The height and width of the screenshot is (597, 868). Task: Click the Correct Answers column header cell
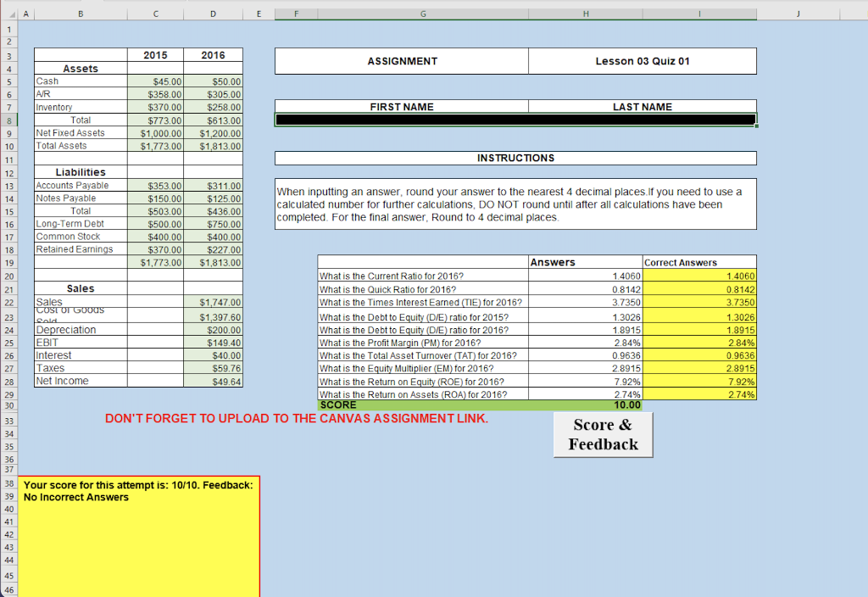[x=699, y=262]
